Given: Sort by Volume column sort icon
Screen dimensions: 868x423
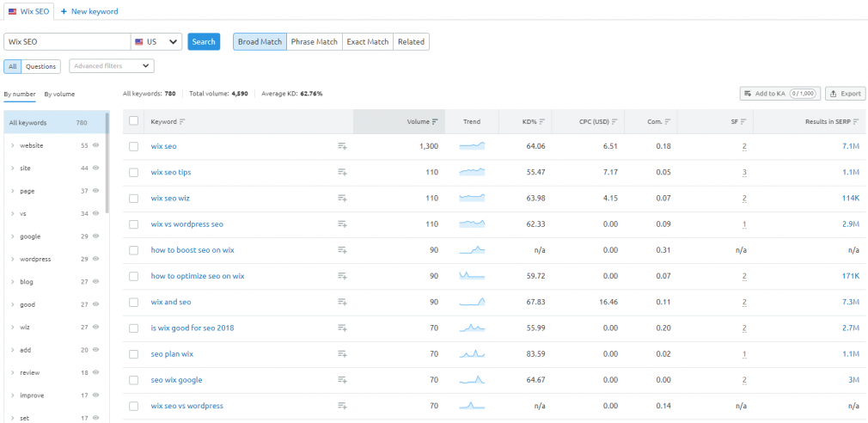Looking at the screenshot, I should (435, 122).
